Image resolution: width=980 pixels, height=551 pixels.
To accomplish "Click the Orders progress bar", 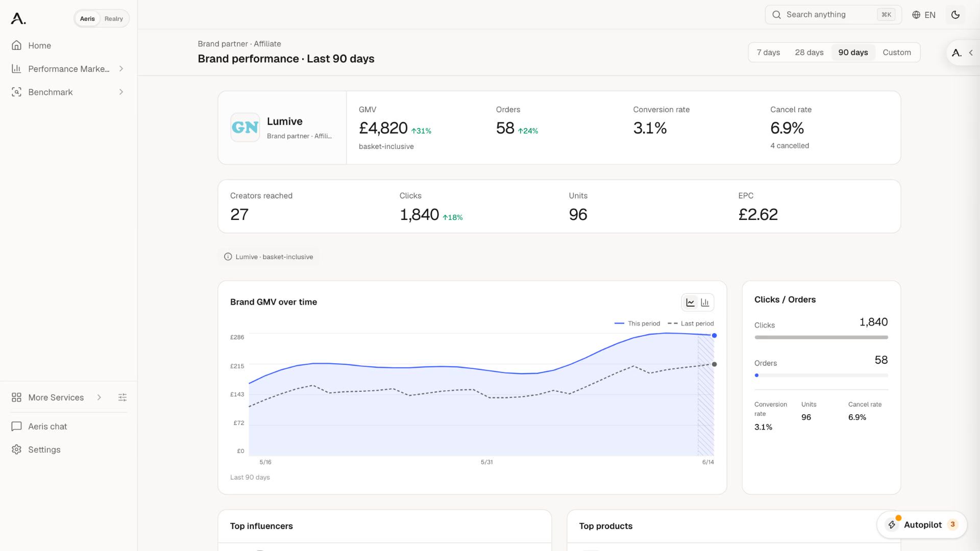I will point(821,375).
